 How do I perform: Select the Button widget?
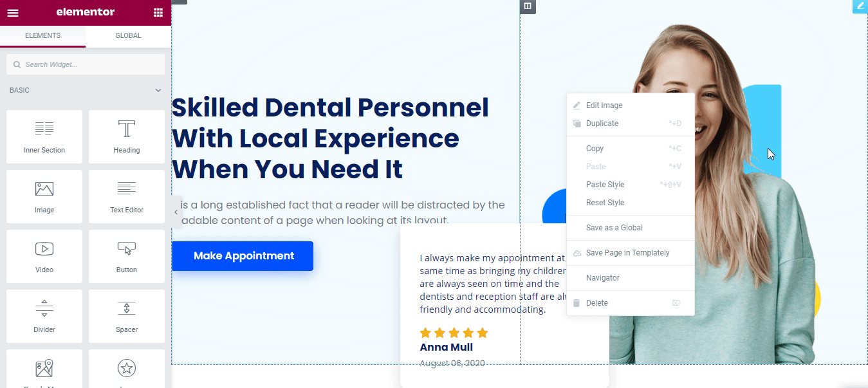(x=127, y=256)
